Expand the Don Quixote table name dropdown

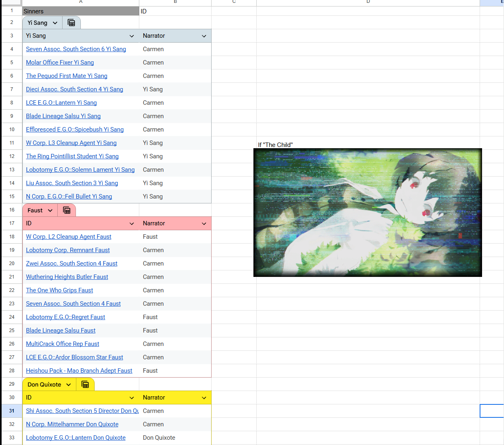click(69, 385)
